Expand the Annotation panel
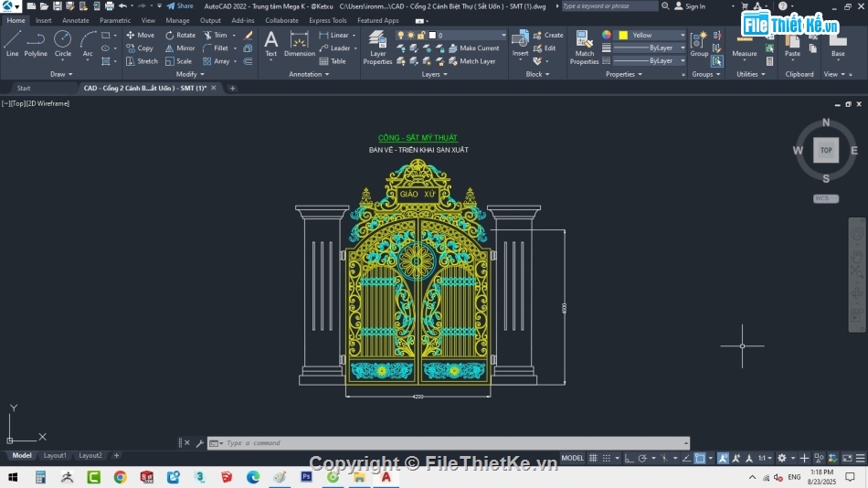Screen dimensions: 868x488 point(309,74)
